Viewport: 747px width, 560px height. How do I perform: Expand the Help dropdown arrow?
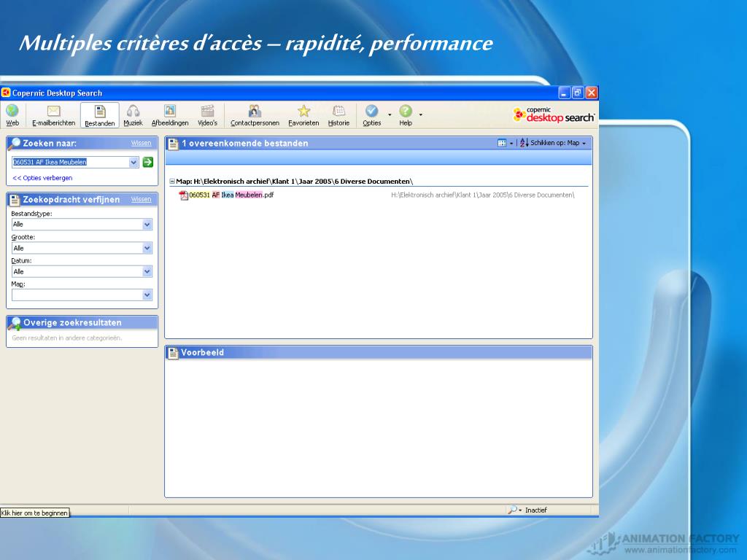pyautogui.click(x=421, y=114)
